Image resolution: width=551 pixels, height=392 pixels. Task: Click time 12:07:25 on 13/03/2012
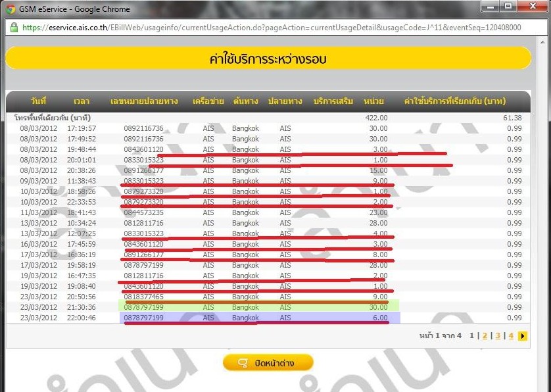click(x=81, y=233)
